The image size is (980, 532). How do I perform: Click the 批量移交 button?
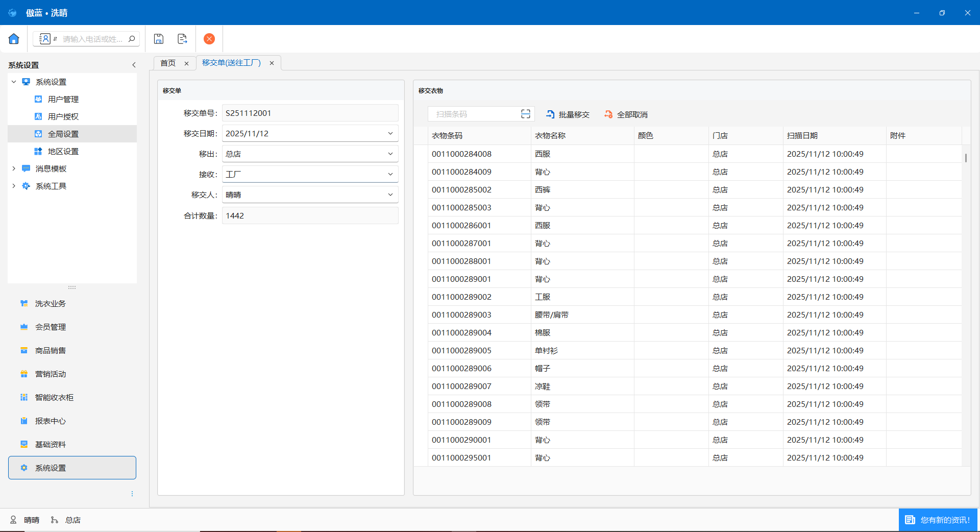(568, 115)
